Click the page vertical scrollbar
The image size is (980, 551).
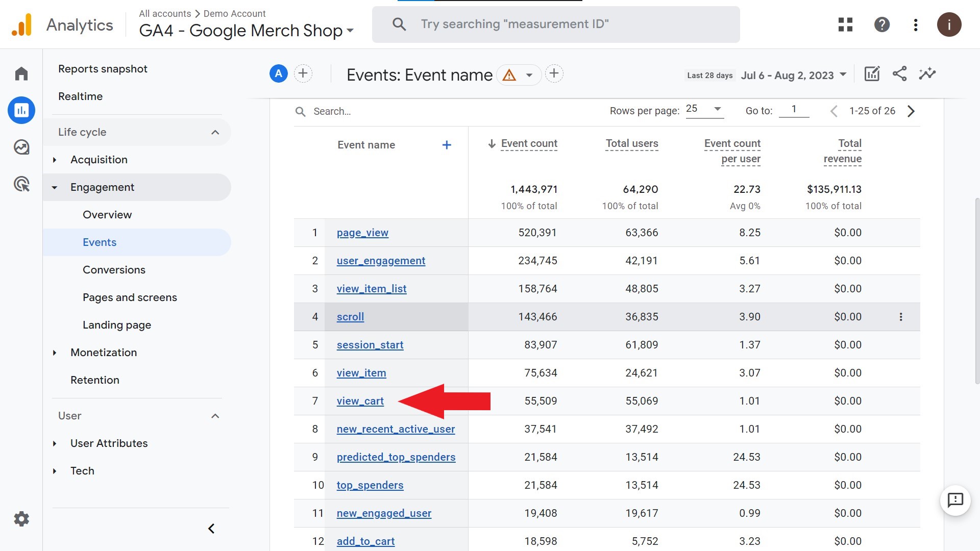[x=977, y=291]
